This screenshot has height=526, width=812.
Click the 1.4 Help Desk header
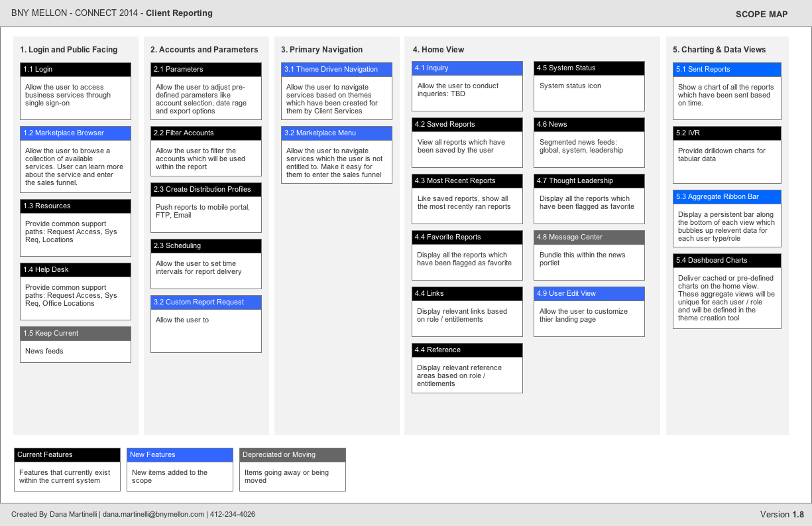[x=76, y=270]
